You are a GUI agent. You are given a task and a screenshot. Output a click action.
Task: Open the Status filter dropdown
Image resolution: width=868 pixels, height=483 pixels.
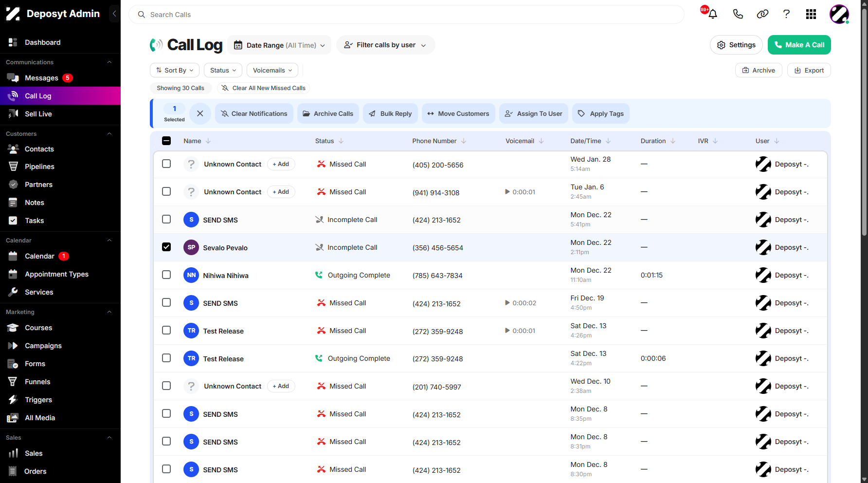(x=223, y=70)
